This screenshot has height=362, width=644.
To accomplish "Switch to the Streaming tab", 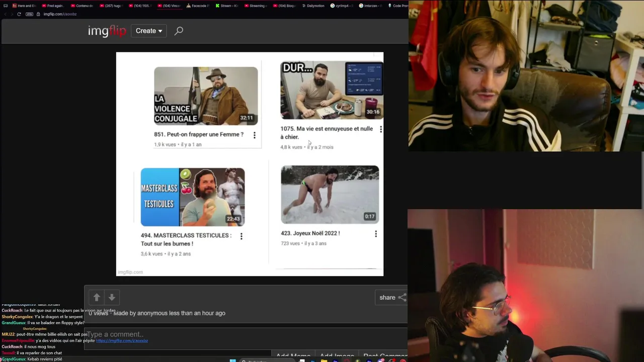I will (256, 6).
